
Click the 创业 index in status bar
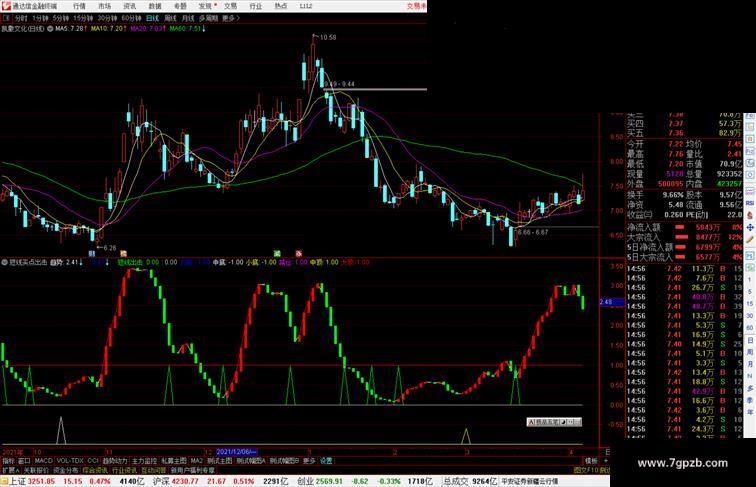pos(305,481)
